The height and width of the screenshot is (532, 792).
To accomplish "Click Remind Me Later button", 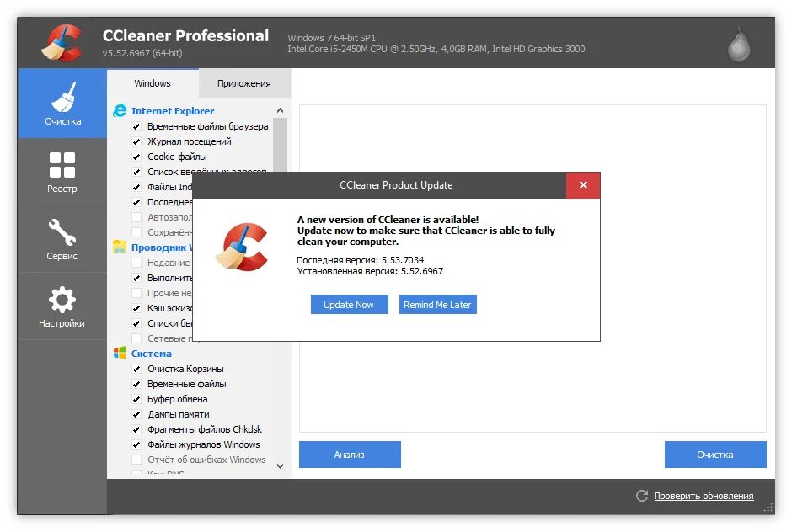I will coord(437,305).
